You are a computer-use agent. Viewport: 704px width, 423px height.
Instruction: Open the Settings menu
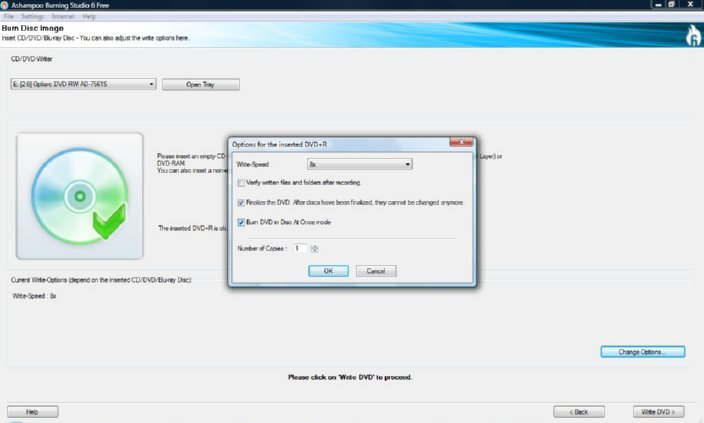click(32, 17)
